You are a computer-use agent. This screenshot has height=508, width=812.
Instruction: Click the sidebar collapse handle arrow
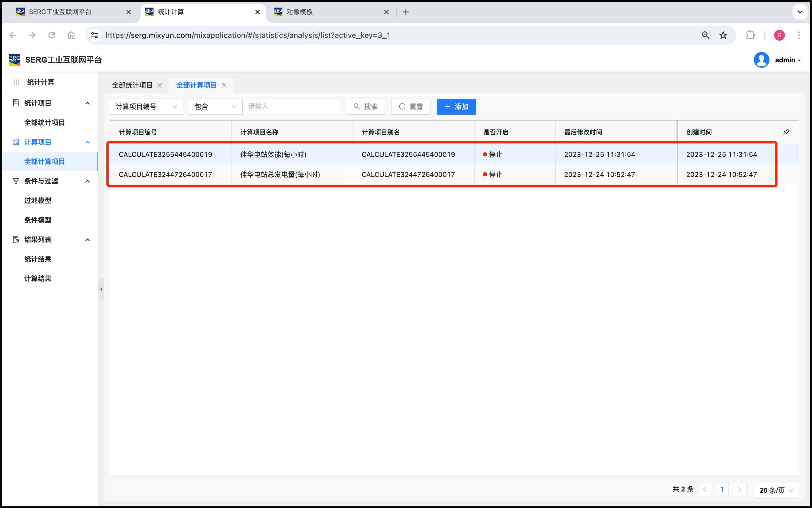[101, 289]
